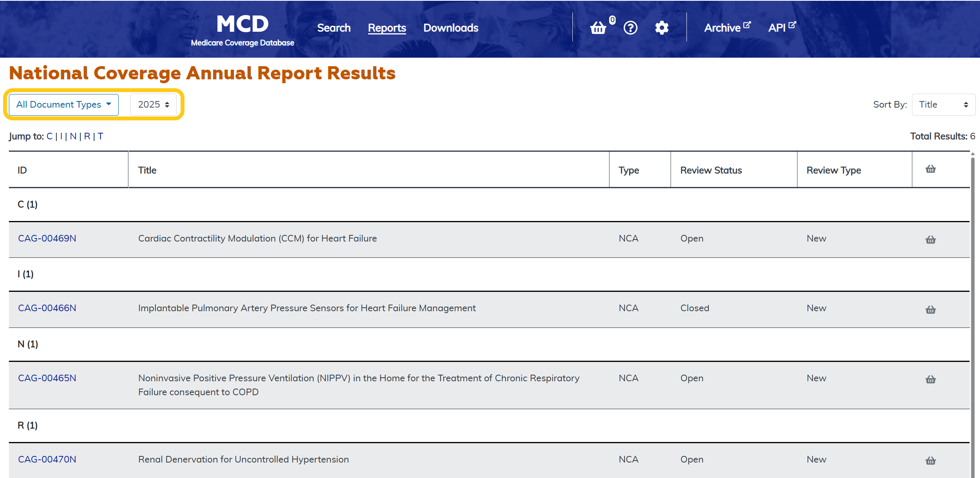Click the results table vertical scrollbar
980x478 pixels.
(972, 310)
